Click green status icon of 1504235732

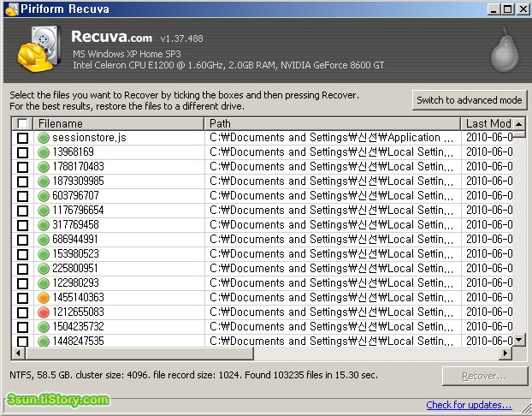44,327
